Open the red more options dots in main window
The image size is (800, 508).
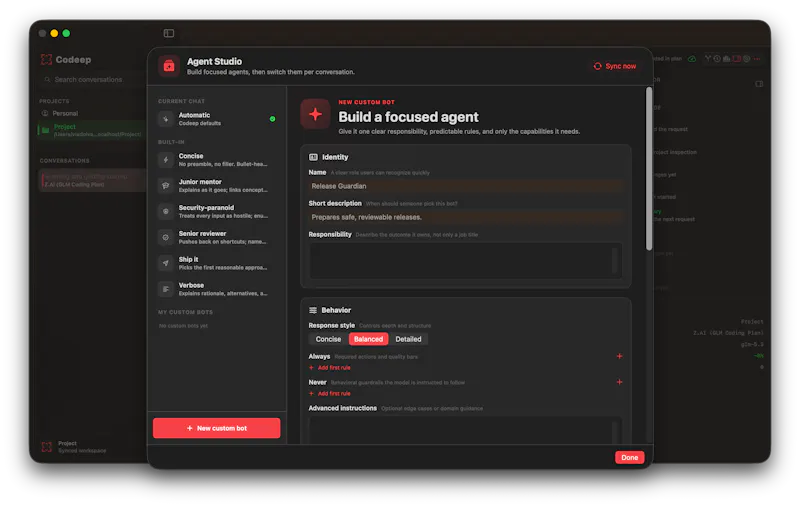(x=757, y=59)
